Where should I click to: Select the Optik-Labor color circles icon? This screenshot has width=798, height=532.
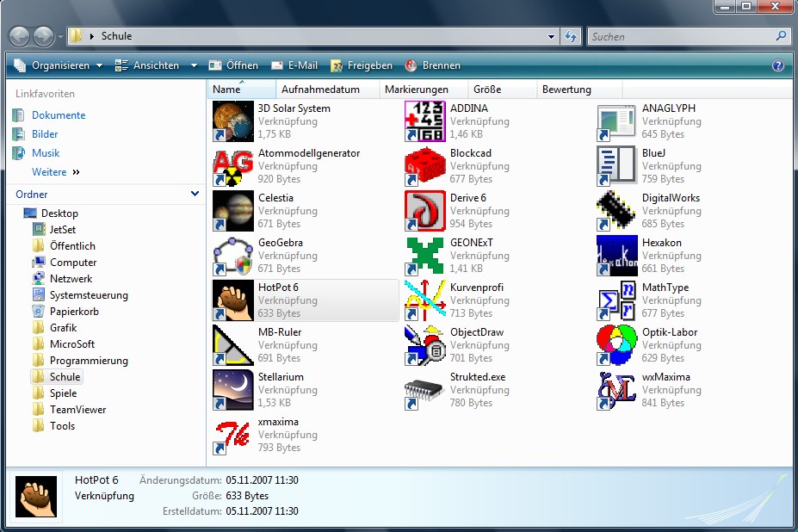point(617,345)
